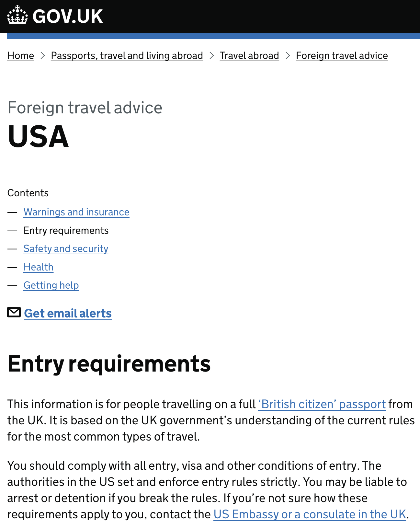Open the Foreign travel advice breadcrumb

coord(342,56)
